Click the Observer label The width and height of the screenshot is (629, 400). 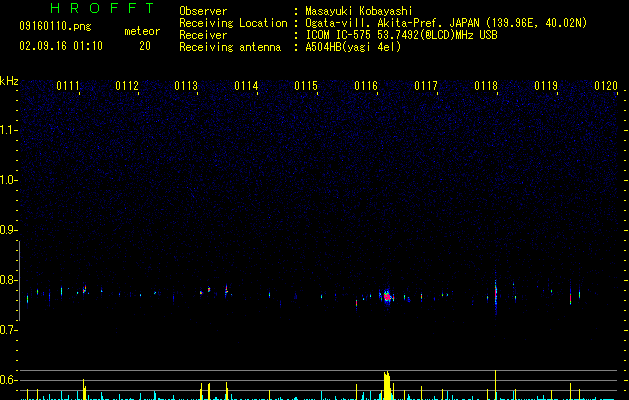point(203,11)
